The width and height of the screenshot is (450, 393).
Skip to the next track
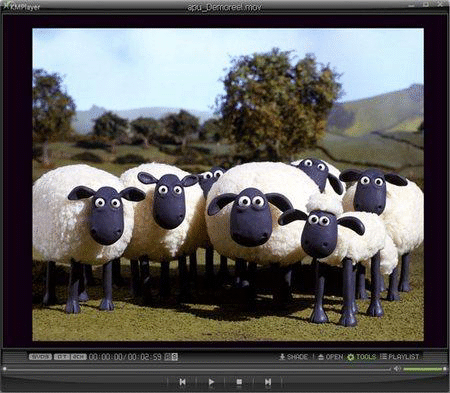tap(268, 382)
